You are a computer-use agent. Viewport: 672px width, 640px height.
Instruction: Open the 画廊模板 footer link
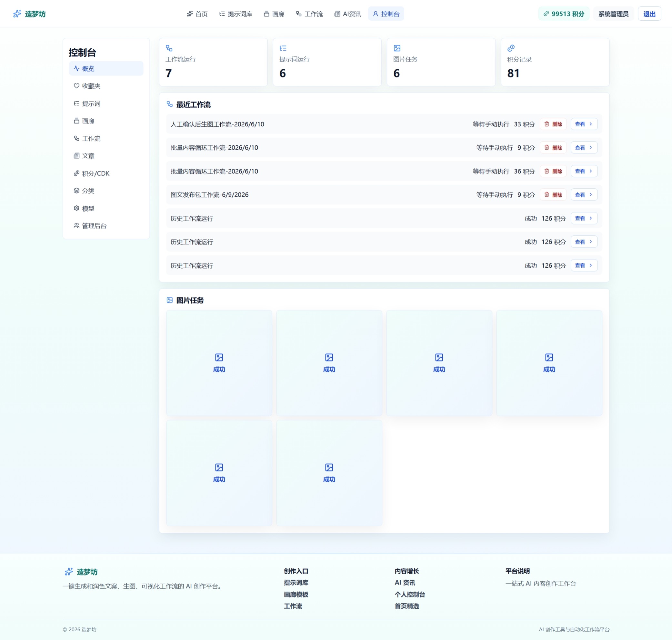296,594
